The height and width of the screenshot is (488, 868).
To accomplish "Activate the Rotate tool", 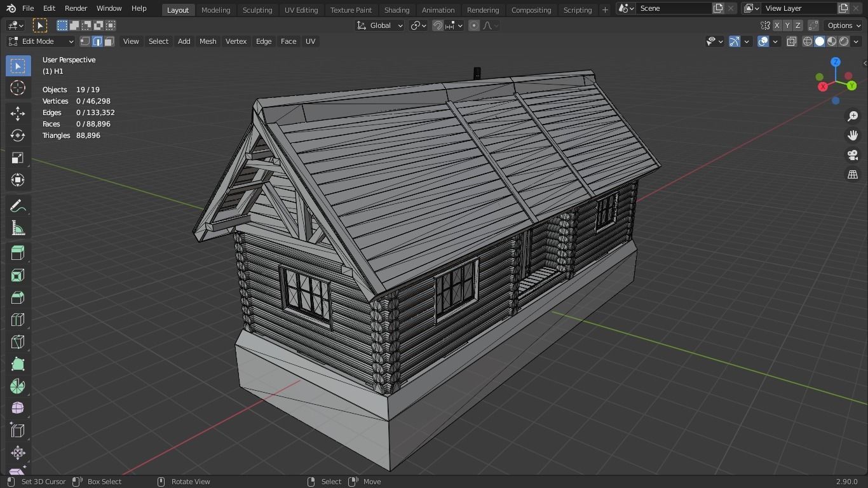I will tap(18, 135).
